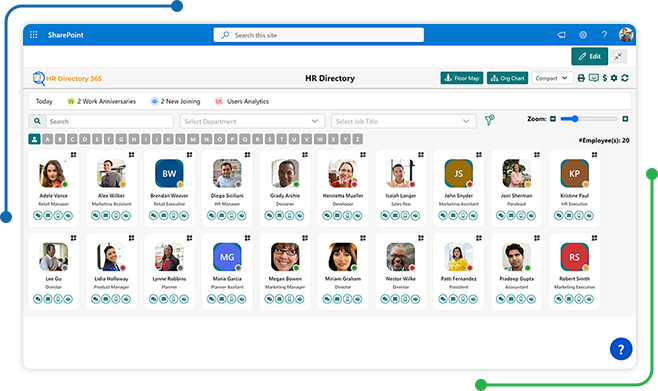This screenshot has width=658, height=391.
Task: Filter employees by letter R
Action: tap(258, 139)
